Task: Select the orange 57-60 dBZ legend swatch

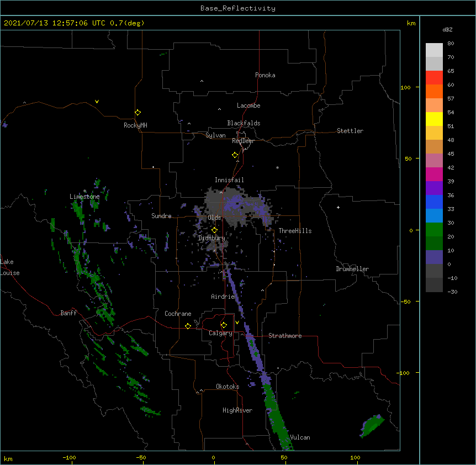Action: [434, 91]
